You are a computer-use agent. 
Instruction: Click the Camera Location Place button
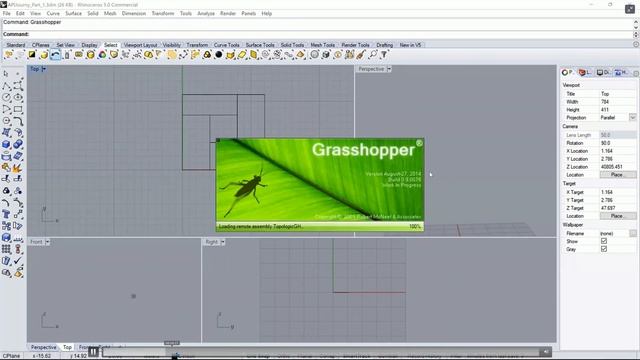617,175
